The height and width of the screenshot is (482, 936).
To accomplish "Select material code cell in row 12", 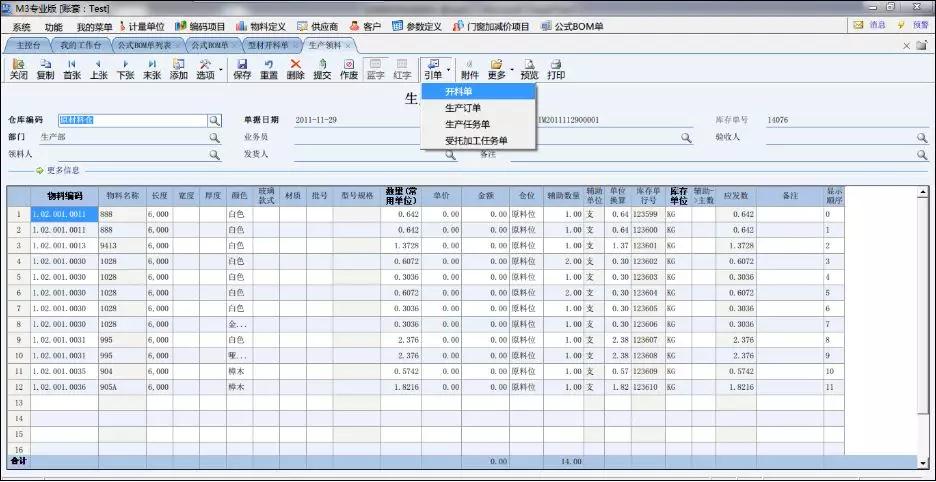I will (x=65, y=387).
